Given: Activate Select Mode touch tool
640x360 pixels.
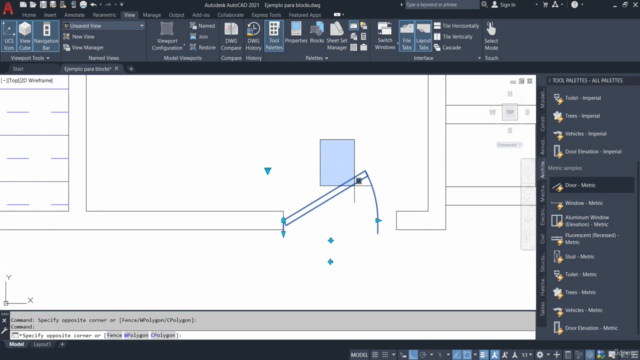Looking at the screenshot, I should [491, 36].
